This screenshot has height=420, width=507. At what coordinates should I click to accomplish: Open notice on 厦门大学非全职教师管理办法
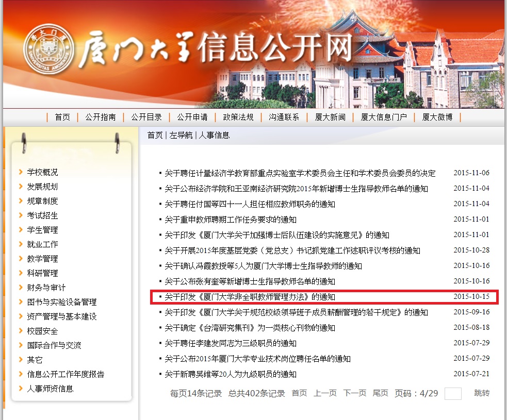click(250, 297)
